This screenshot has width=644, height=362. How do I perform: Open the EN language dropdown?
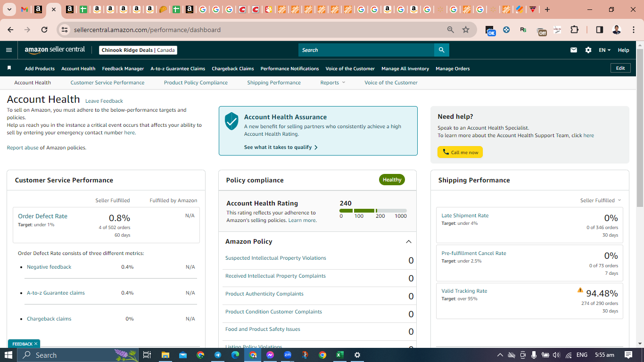pyautogui.click(x=604, y=50)
